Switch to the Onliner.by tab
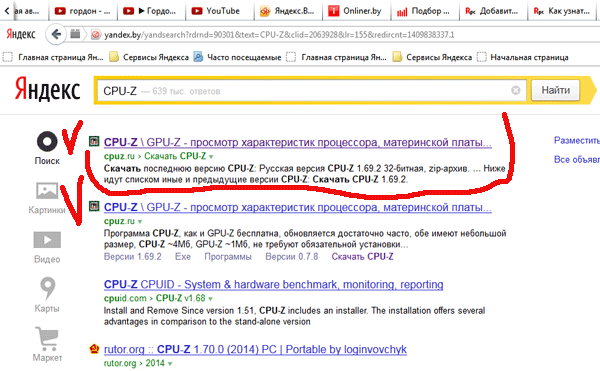 coord(356,11)
